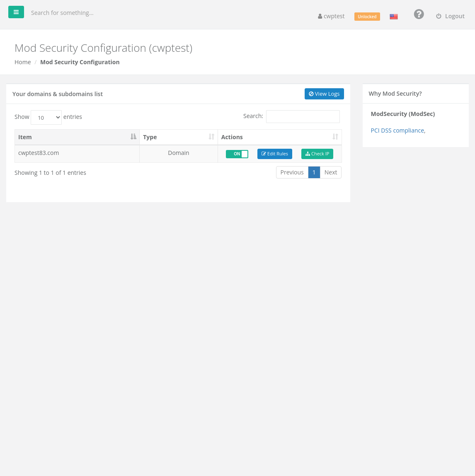Click the 'Why Mod Security?' panel heading
This screenshot has height=476, width=475.
tap(395, 94)
